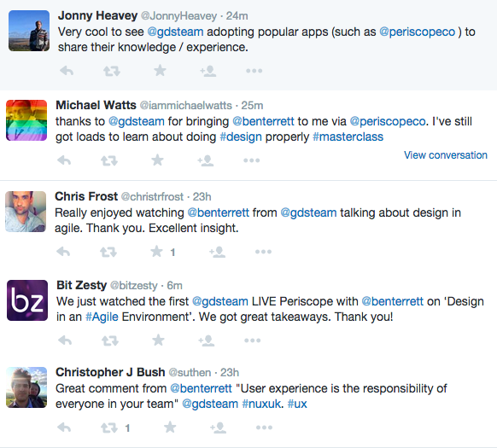Open @gdsteam mention in Chris Frost's tweet
This screenshot has height=448, width=497.
(x=308, y=213)
